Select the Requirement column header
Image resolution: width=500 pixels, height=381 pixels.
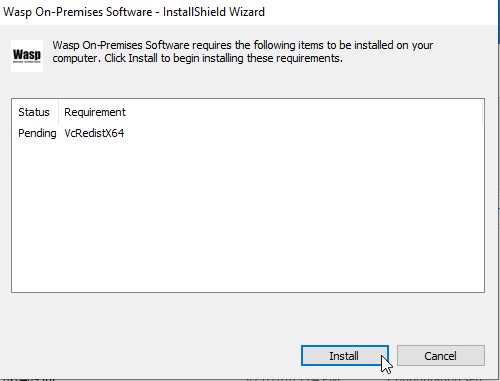coord(95,112)
